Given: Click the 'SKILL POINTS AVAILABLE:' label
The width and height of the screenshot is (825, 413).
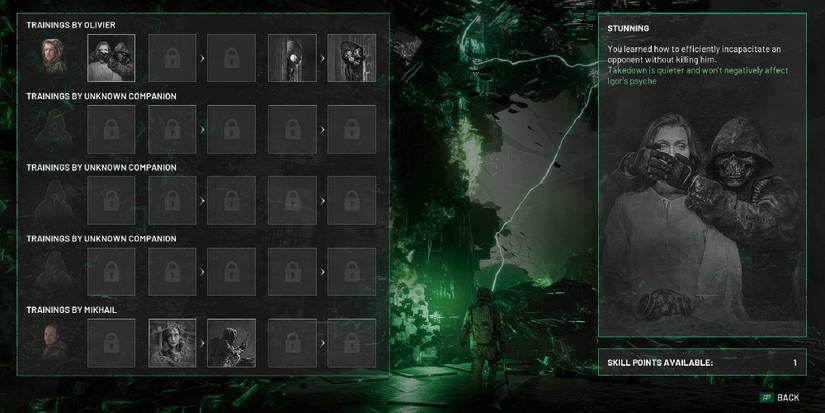Looking at the screenshot, I should click(x=660, y=362).
